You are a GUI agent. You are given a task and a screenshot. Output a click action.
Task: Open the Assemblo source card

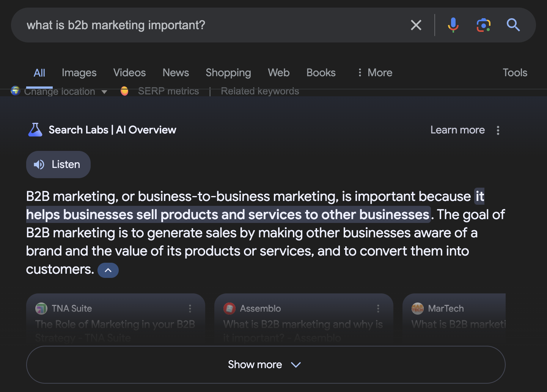click(x=304, y=318)
